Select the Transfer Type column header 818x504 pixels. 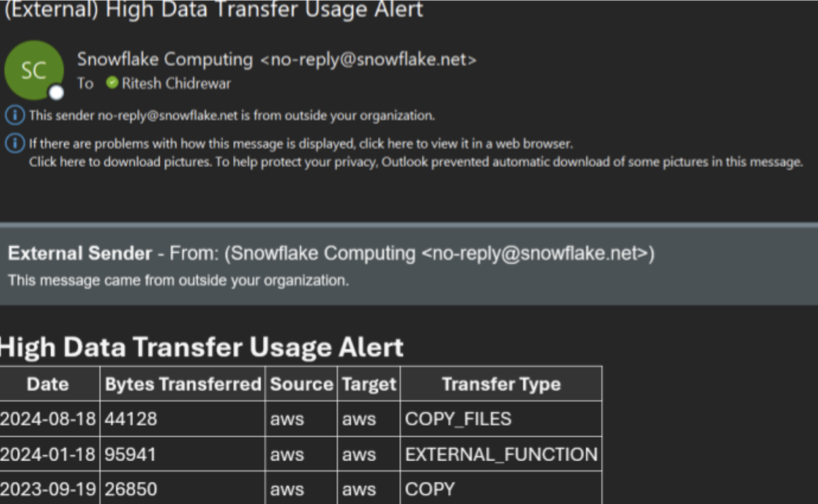(501, 384)
